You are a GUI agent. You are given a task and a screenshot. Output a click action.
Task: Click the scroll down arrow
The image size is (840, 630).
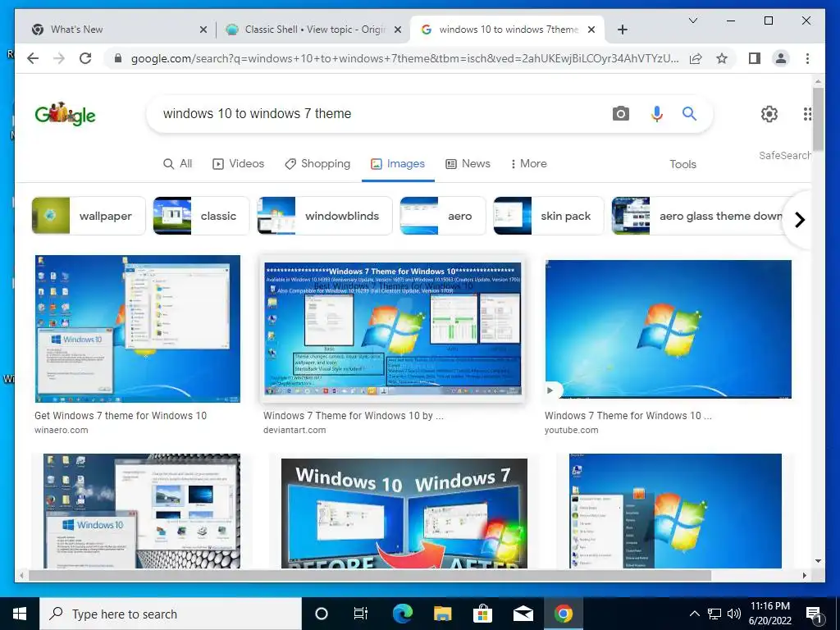point(818,561)
